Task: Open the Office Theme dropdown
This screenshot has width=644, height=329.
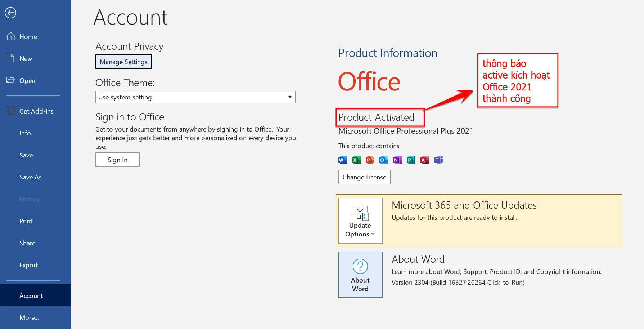Action: (195, 97)
